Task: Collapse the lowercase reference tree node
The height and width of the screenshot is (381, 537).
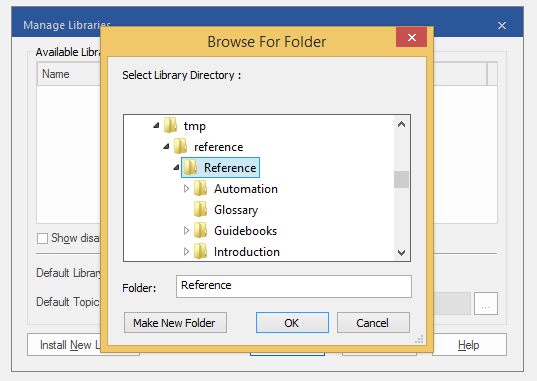Action: pos(166,147)
